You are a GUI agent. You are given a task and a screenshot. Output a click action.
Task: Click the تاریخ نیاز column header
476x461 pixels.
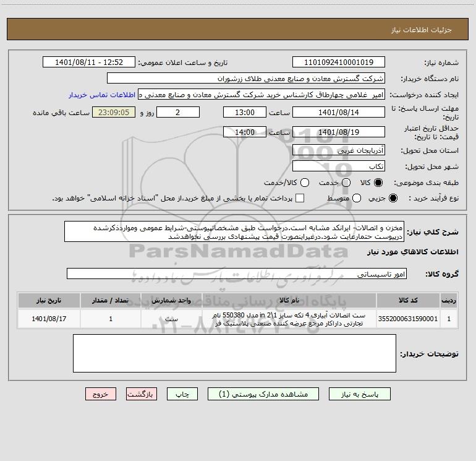point(49,300)
